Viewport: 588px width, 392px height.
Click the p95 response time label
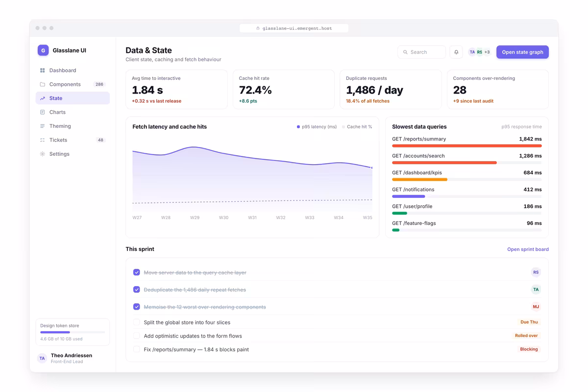pos(521,127)
